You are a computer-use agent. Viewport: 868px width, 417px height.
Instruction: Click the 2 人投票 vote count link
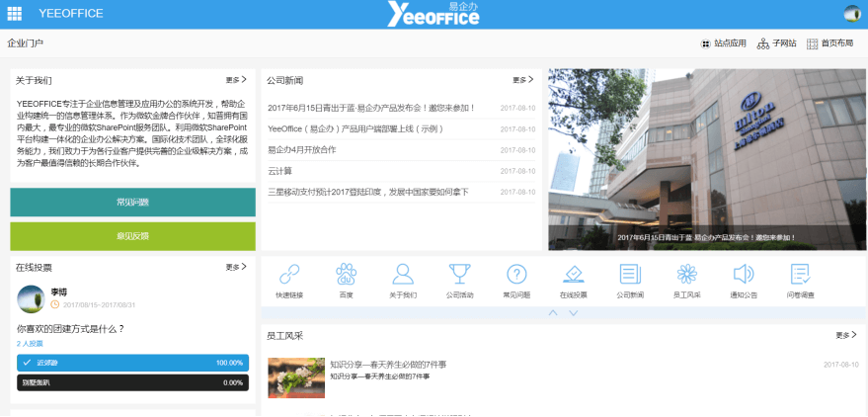[x=30, y=343]
